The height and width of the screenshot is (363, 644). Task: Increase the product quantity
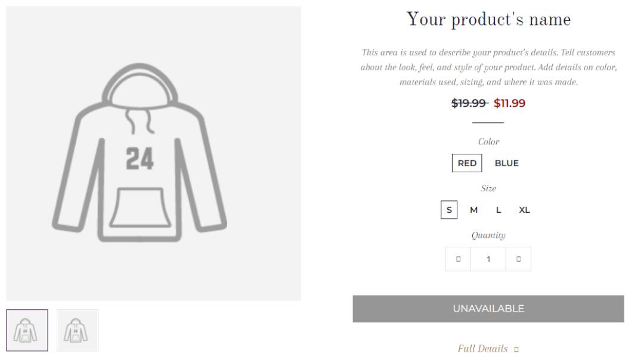pyautogui.click(x=518, y=259)
